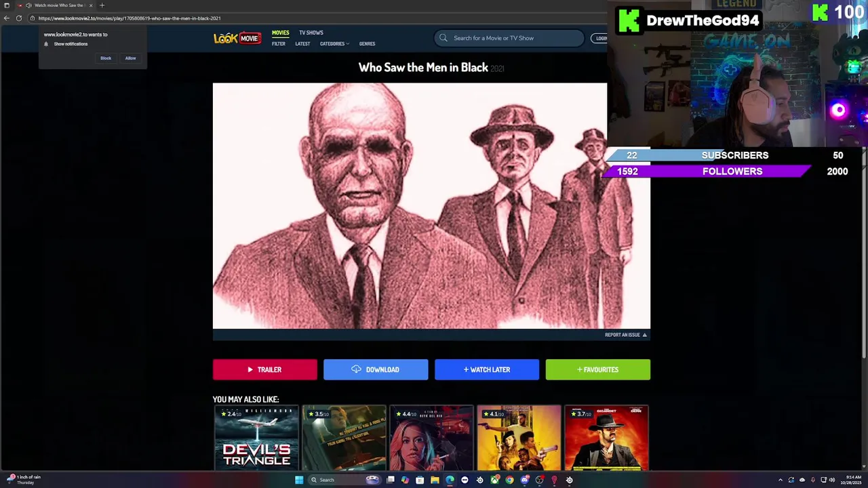
Task: Open the recommended movie rated 3.5/10
Action: (344, 438)
